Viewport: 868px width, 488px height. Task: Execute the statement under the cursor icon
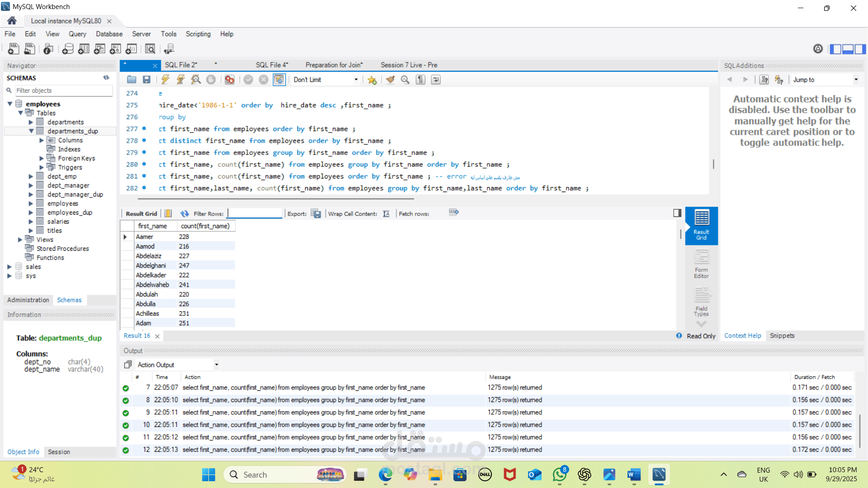click(x=180, y=80)
